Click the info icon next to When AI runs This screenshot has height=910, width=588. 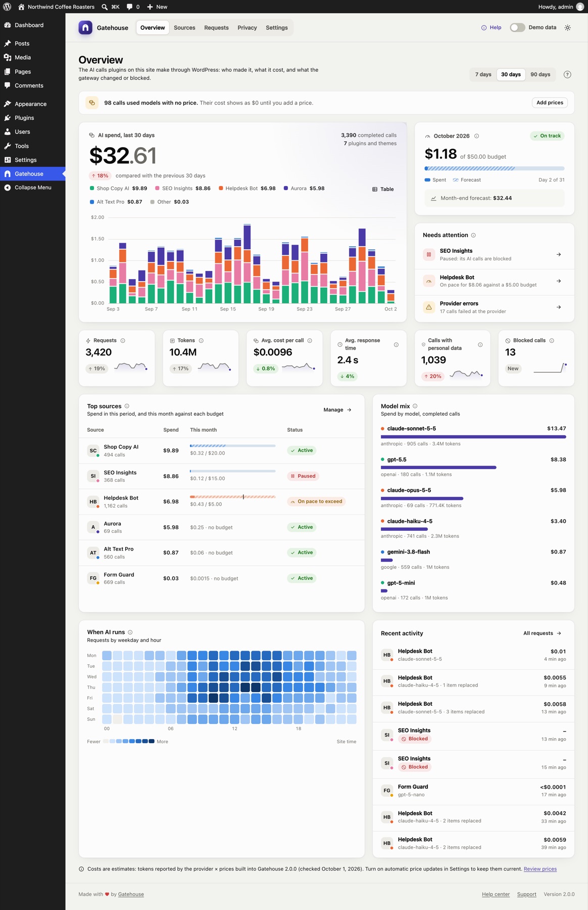click(x=130, y=632)
